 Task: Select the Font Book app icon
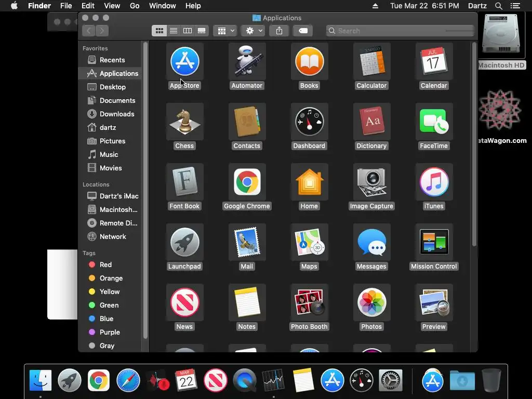[x=184, y=182]
